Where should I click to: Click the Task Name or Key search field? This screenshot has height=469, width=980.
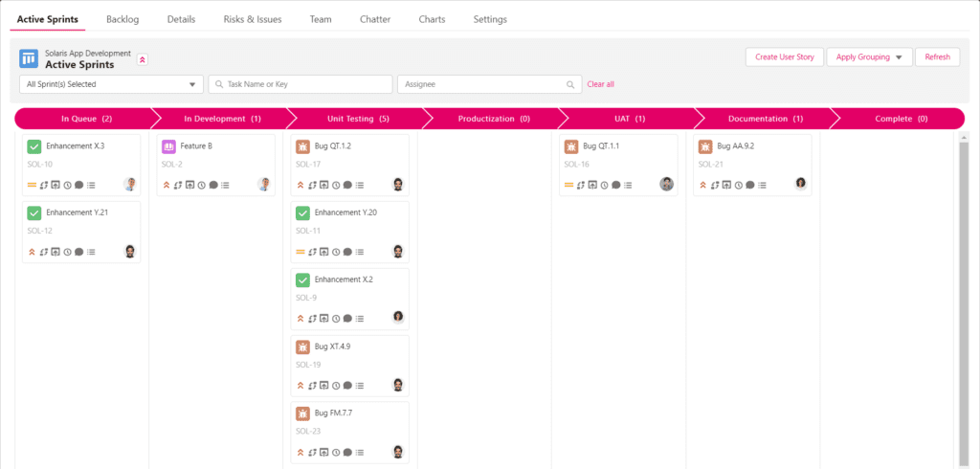pos(300,84)
